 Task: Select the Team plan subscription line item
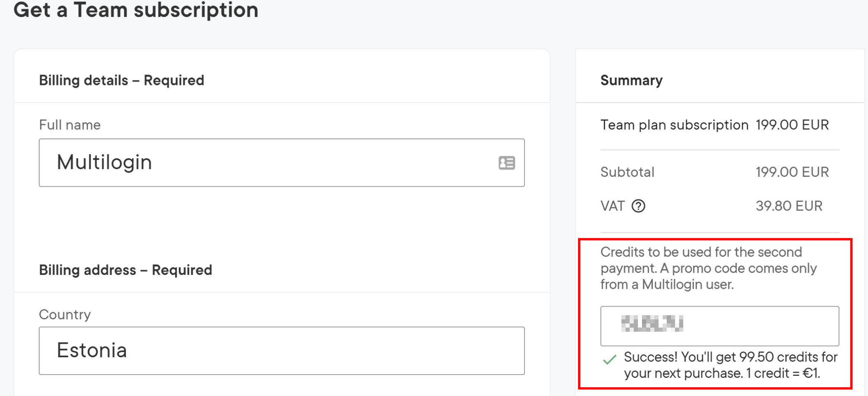(x=715, y=125)
